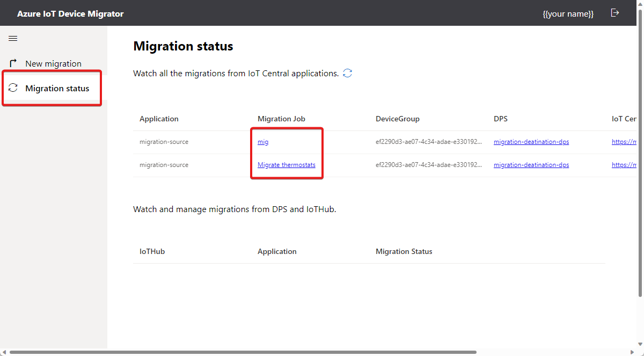Click the horizontal scrollbar at the bottom
Screen dimensions: 644x356
click(241, 352)
